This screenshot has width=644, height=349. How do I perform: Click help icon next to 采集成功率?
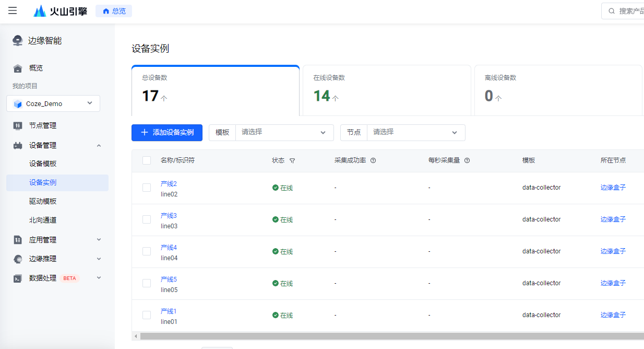tap(373, 160)
